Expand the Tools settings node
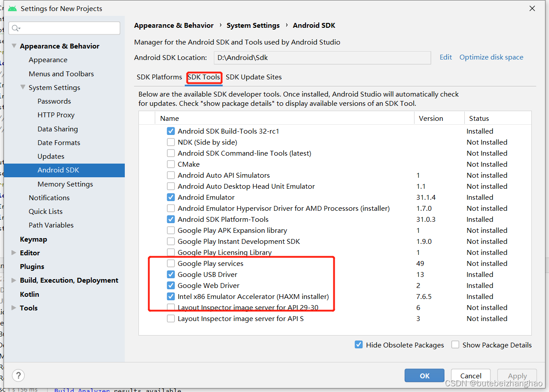 click(x=14, y=308)
